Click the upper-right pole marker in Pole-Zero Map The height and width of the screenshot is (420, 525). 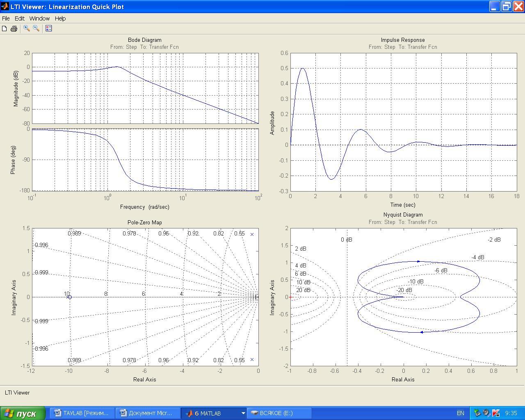[x=252, y=234]
